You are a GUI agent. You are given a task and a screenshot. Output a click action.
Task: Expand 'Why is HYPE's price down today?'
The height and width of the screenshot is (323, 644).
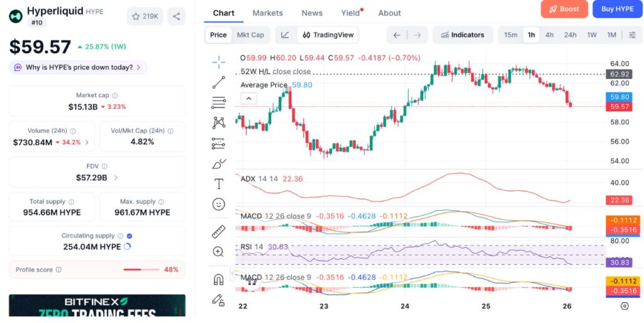[x=78, y=67]
